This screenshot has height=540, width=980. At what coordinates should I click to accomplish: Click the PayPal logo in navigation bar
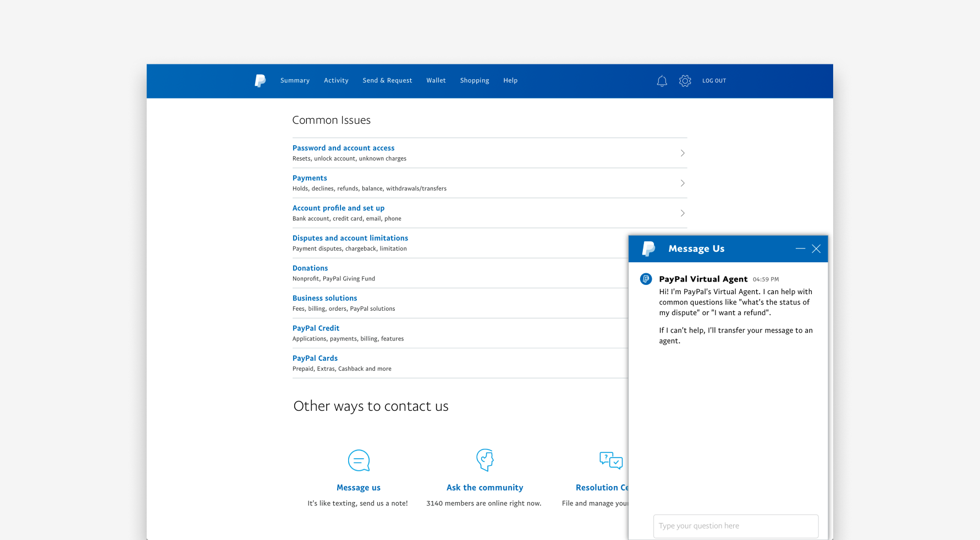[x=260, y=81]
